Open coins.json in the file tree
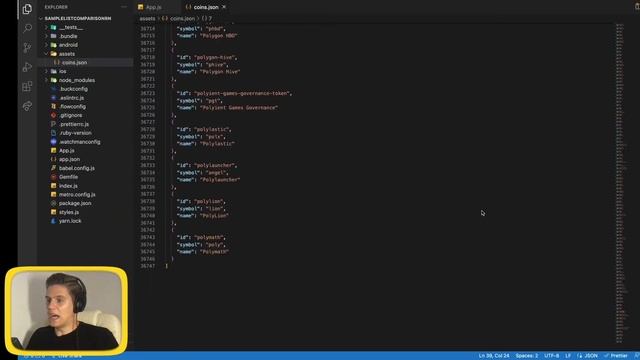Viewport: 640px width, 360px height. click(74, 62)
